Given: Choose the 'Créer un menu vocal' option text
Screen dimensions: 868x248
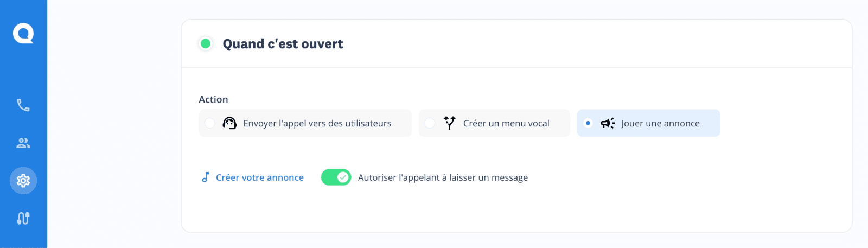Looking at the screenshot, I should tap(506, 124).
